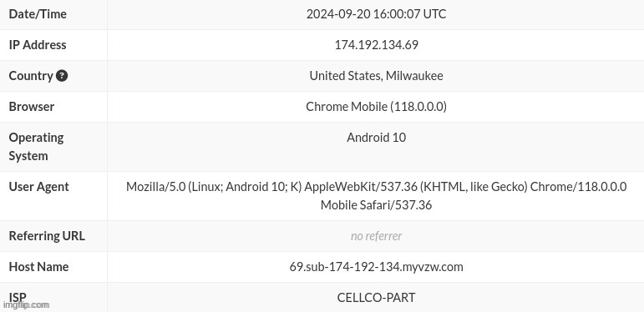
Task: Click the Operating System row label
Action: pos(36,147)
